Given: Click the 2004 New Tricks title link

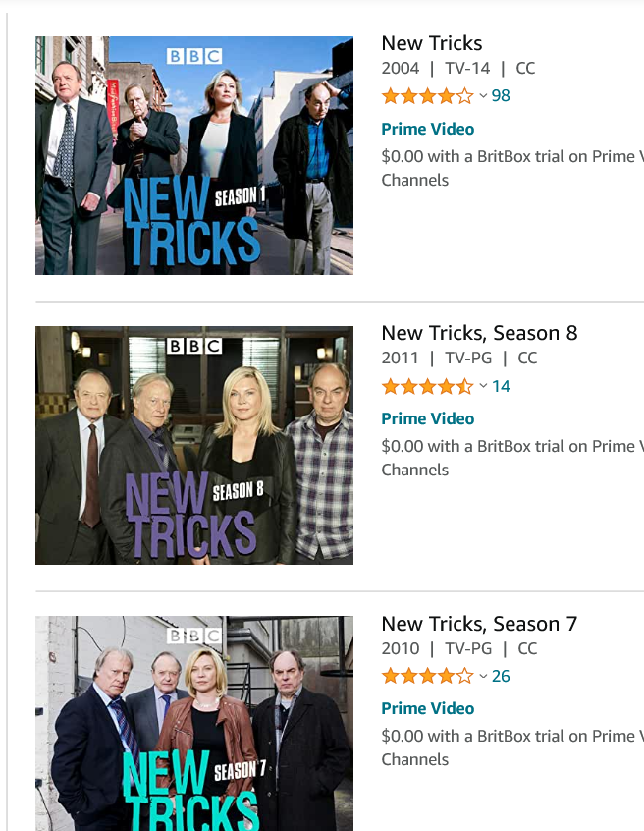Looking at the screenshot, I should pyautogui.click(x=432, y=43).
